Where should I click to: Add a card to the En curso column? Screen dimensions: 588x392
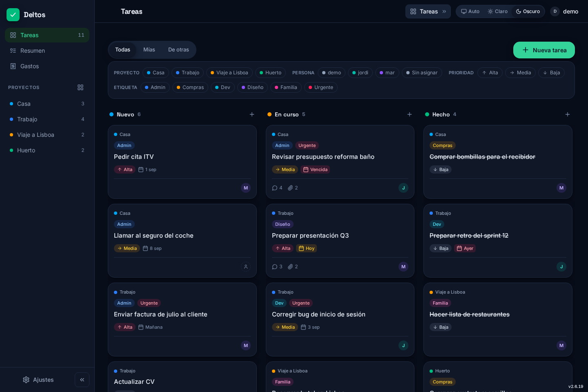pyautogui.click(x=410, y=114)
